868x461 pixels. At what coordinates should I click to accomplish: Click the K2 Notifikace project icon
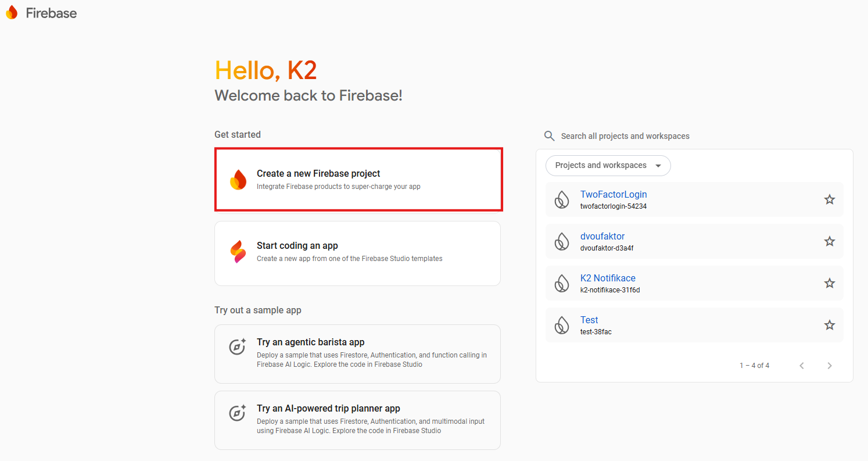561,283
